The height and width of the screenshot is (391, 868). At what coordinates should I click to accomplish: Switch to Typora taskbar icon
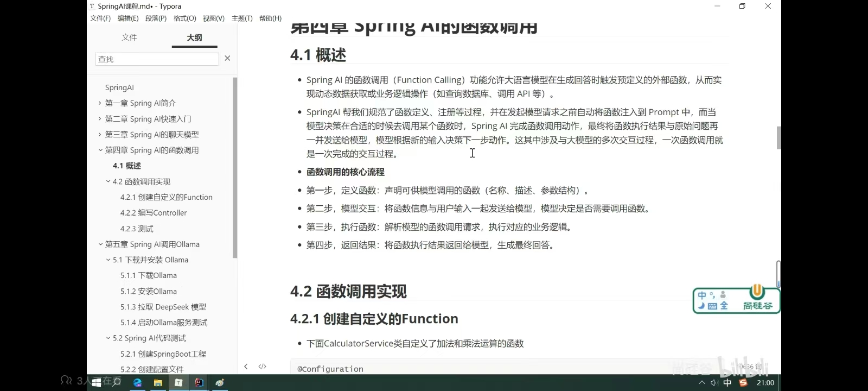(178, 382)
